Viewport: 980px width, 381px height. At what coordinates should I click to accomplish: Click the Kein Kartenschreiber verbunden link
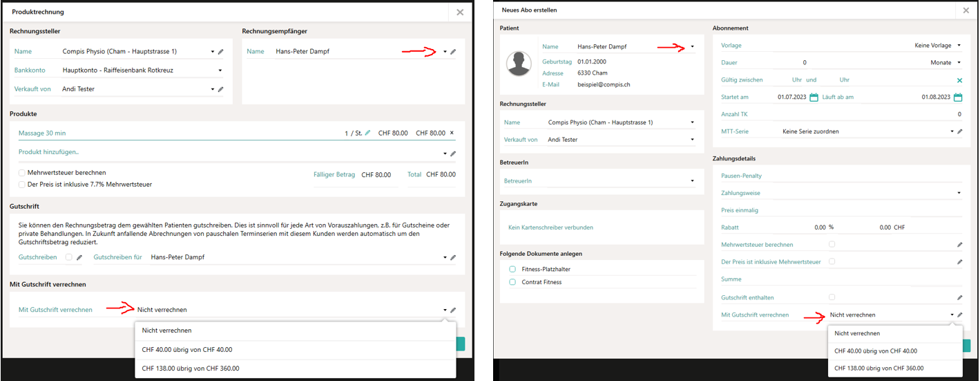click(x=550, y=227)
